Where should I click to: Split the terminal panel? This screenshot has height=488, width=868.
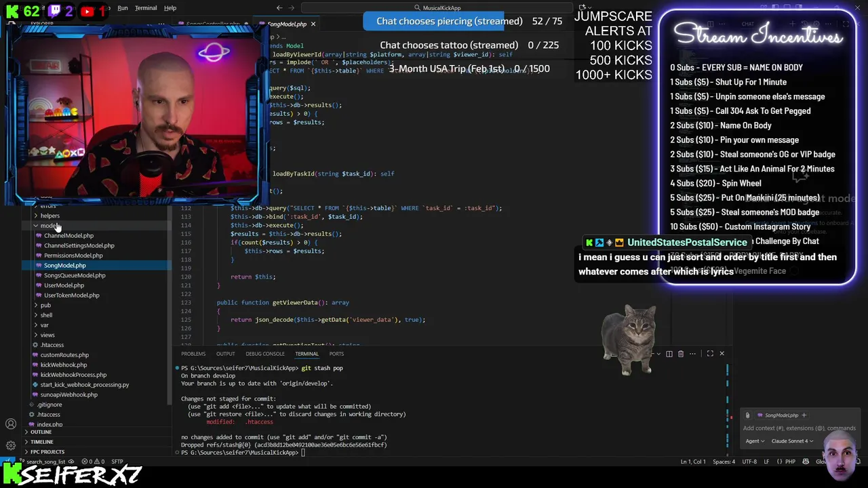[669, 354]
